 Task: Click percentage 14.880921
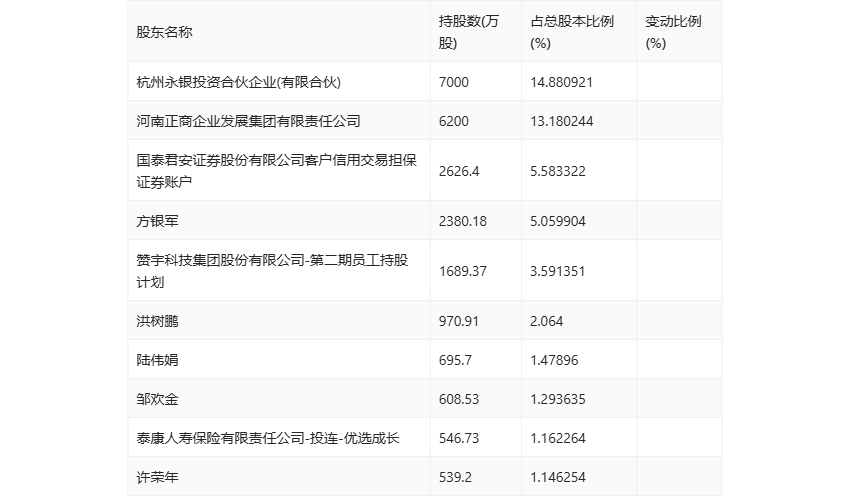(x=562, y=82)
